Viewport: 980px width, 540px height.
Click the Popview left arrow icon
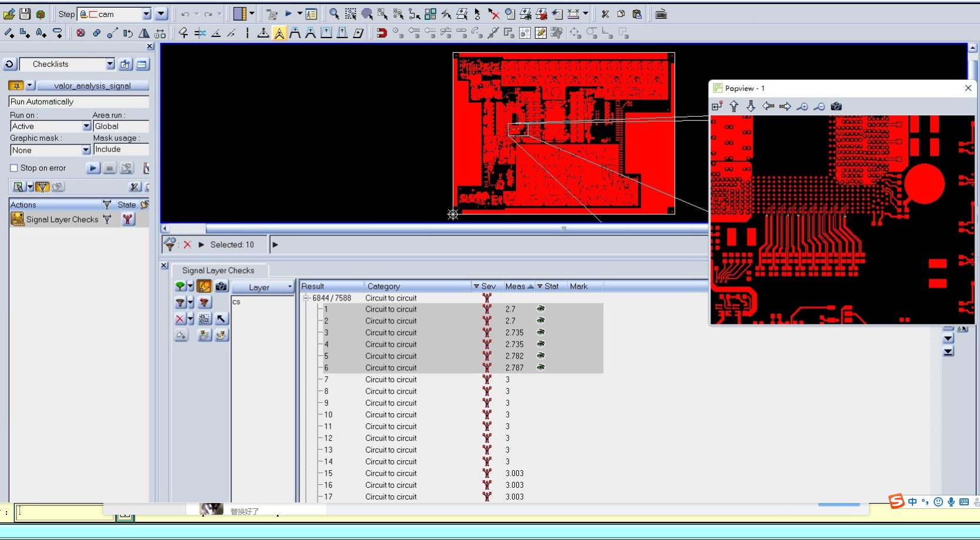click(768, 106)
